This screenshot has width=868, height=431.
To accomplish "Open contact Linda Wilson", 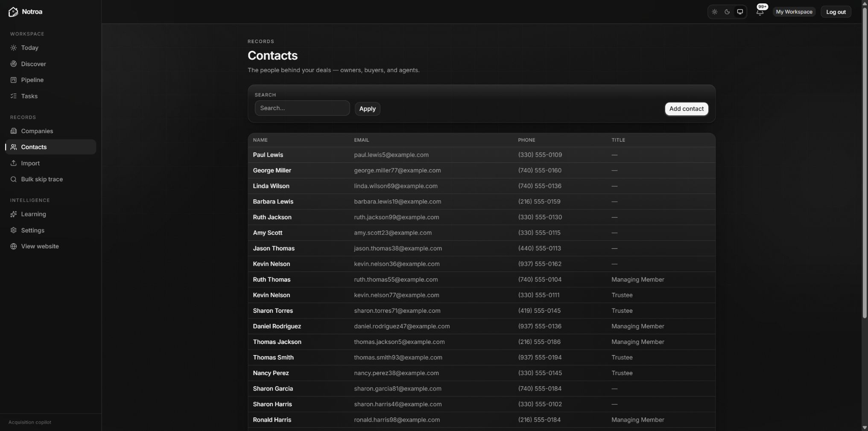I will tap(271, 186).
